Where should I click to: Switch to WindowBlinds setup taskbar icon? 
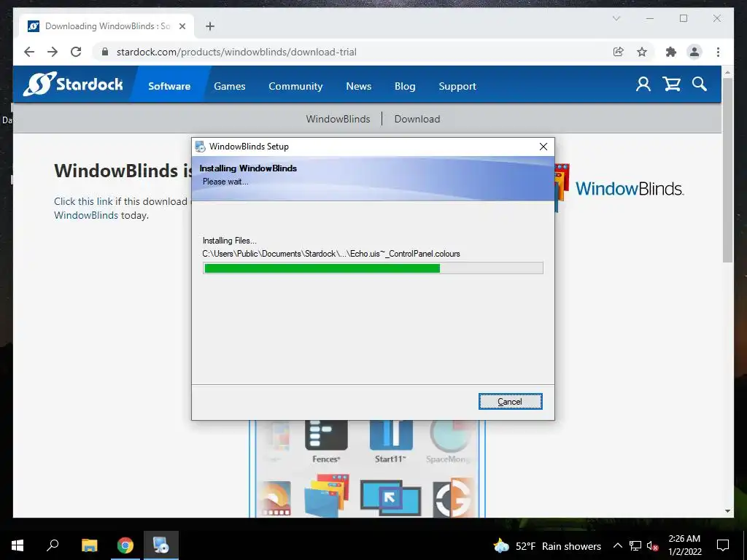tap(161, 545)
